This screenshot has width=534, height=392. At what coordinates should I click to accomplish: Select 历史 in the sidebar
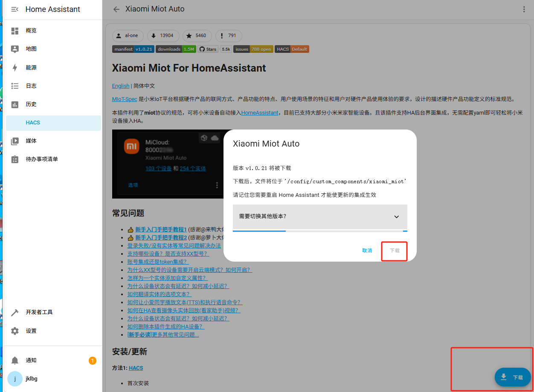pos(54,104)
